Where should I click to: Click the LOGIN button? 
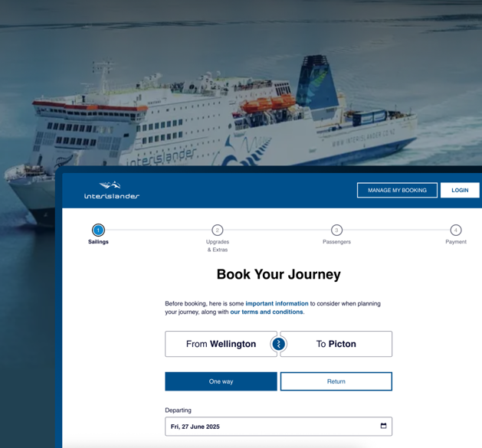(x=460, y=190)
